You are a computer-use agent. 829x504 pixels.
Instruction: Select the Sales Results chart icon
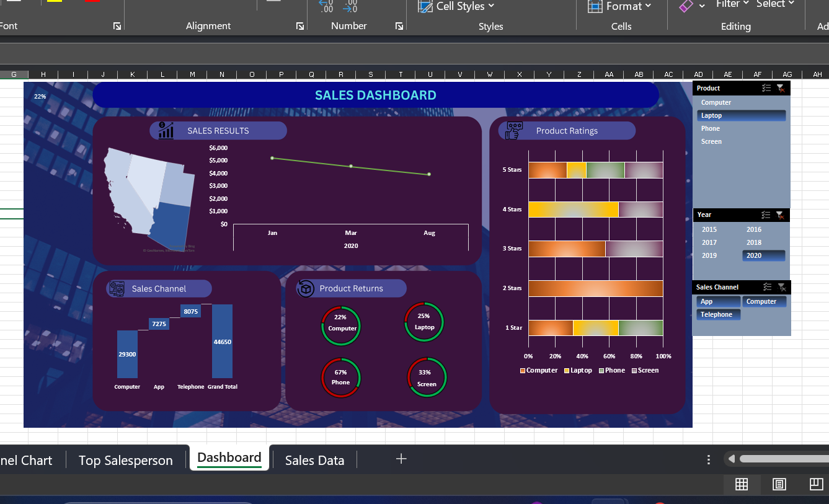(166, 130)
